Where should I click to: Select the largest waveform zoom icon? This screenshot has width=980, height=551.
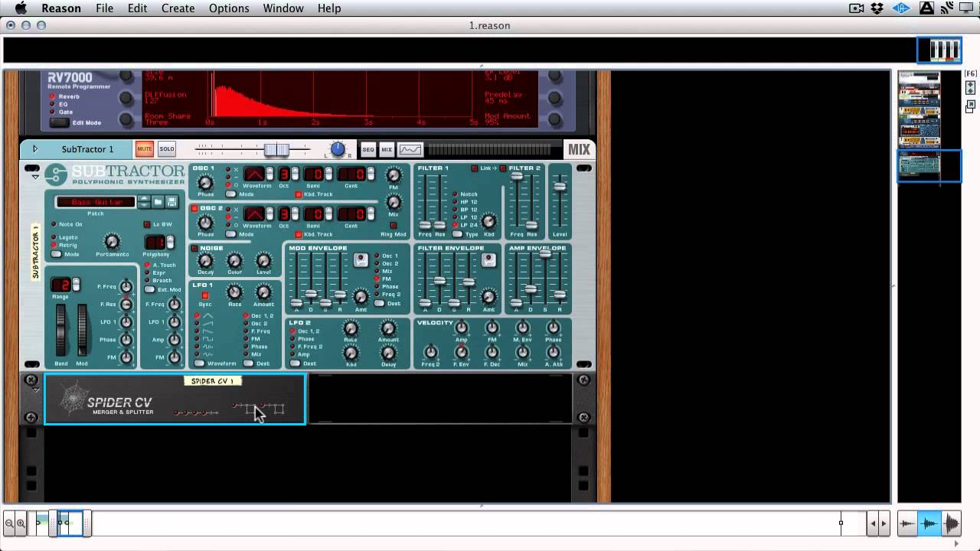click(x=951, y=523)
